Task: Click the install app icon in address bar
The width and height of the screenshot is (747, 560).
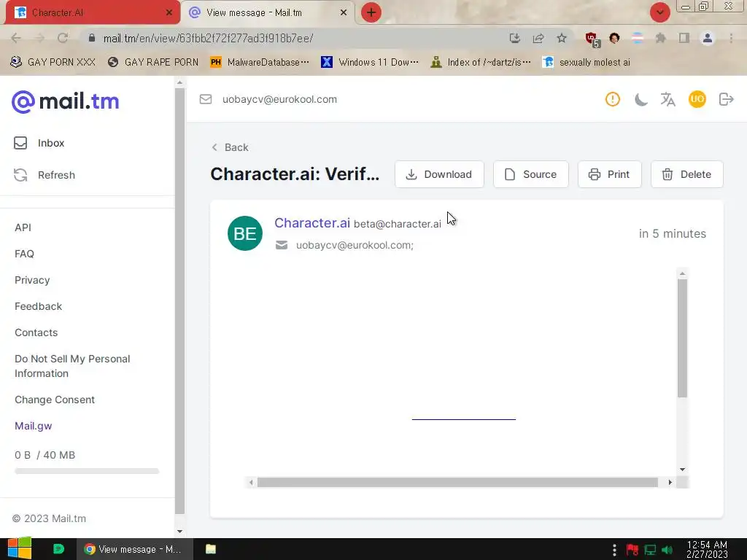Action: tap(514, 38)
